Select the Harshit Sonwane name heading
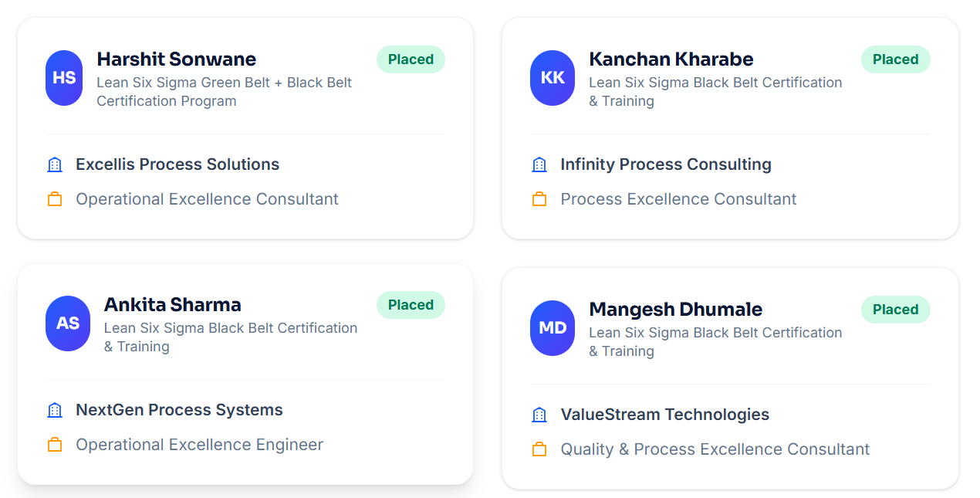The width and height of the screenshot is (980, 498). [177, 59]
